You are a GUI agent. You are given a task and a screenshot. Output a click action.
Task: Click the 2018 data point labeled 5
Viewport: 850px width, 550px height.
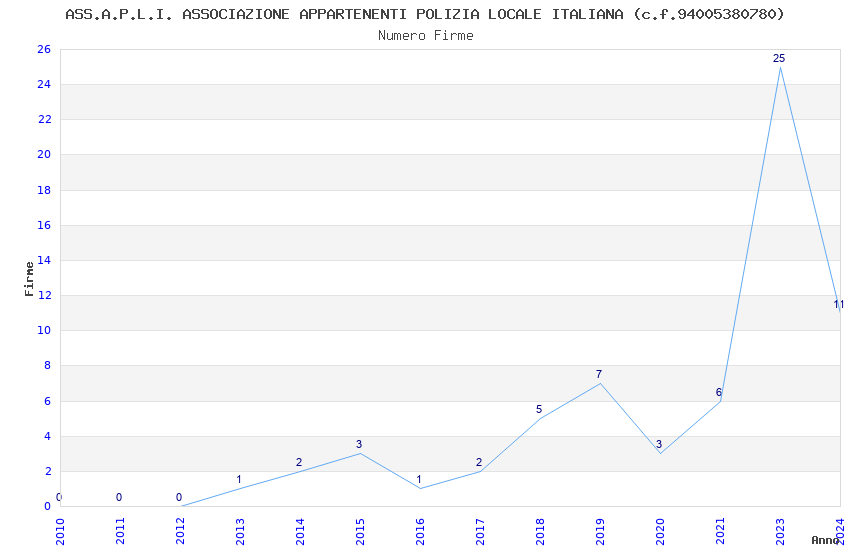click(540, 418)
